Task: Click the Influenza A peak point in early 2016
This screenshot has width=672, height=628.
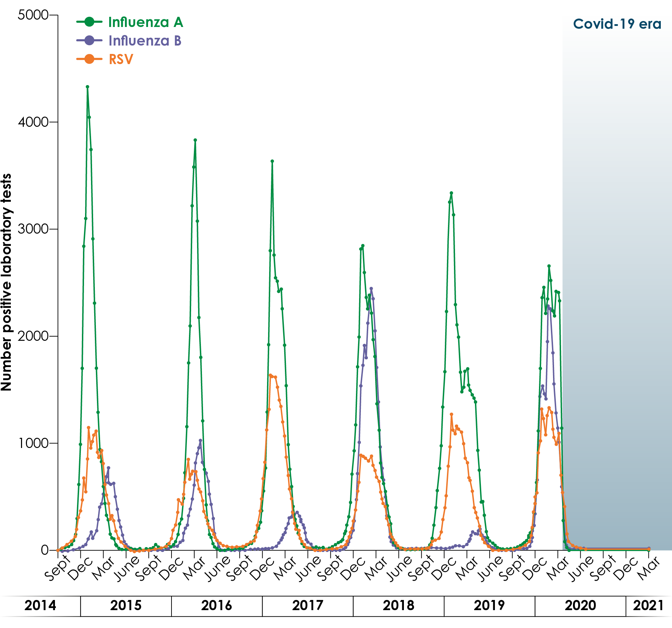Action: pos(195,140)
